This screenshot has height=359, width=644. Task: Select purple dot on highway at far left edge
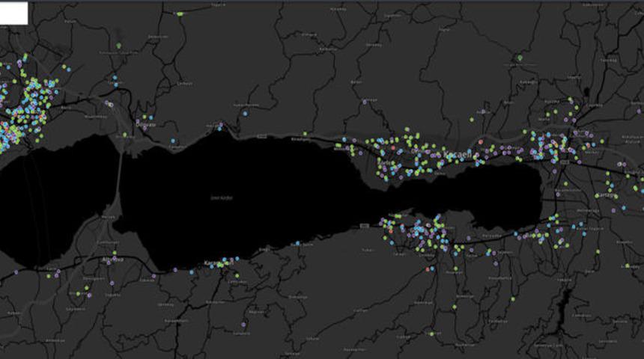click(x=16, y=271)
